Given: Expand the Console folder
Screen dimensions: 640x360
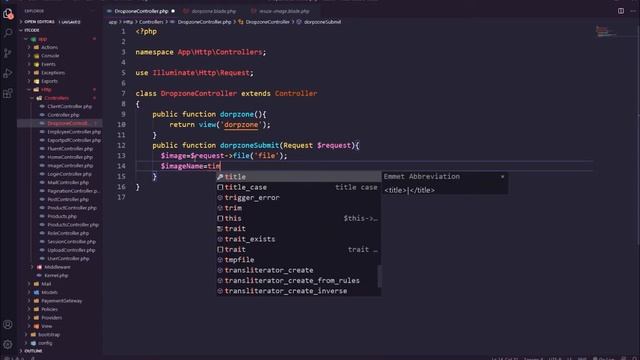Looking at the screenshot, I should click(29, 56).
